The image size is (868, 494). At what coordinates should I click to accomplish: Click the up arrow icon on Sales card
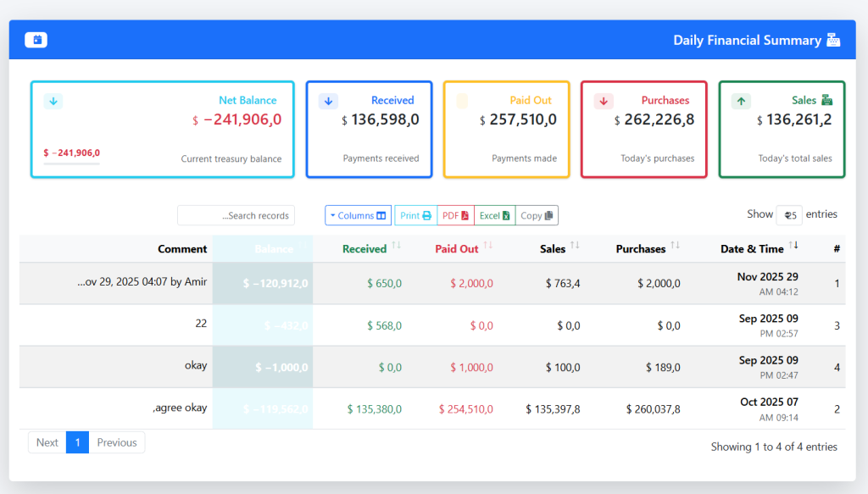click(x=741, y=102)
